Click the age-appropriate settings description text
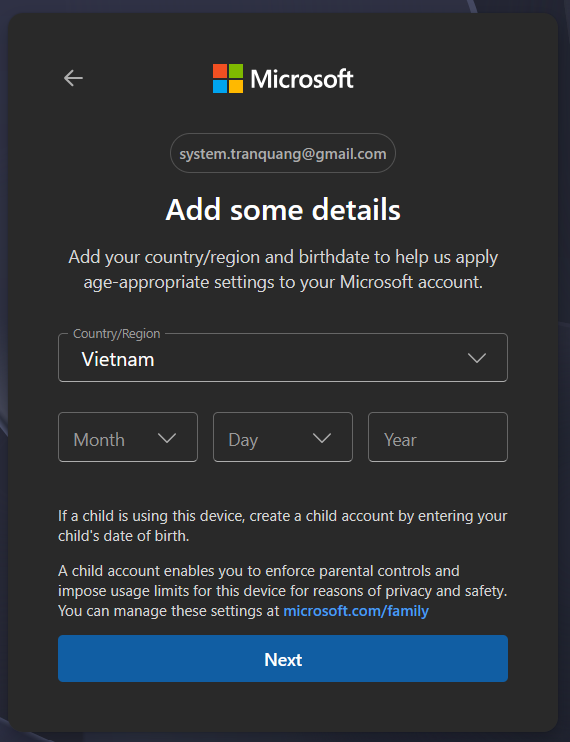The width and height of the screenshot is (570, 742). (x=283, y=269)
